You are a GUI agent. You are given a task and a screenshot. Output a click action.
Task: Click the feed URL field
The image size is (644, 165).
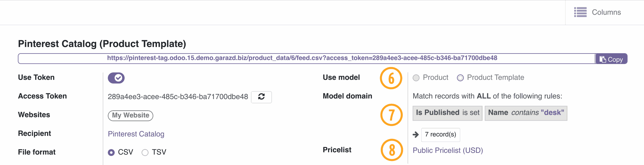click(307, 58)
